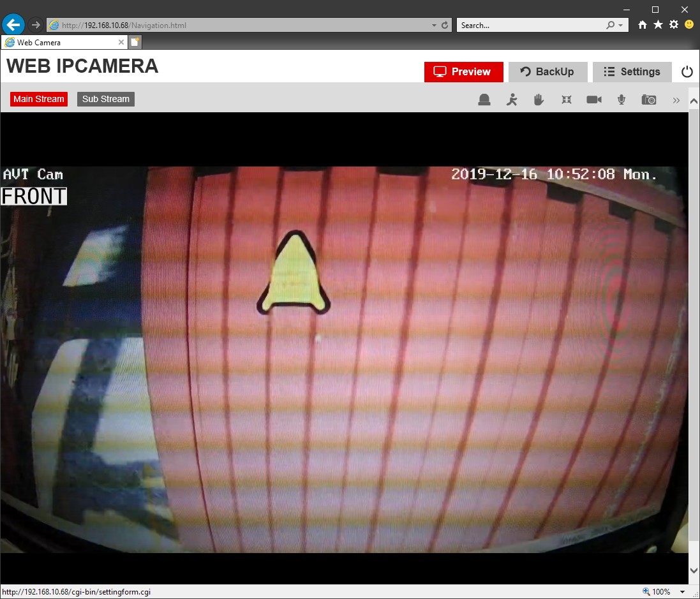Click the address bar URL field
The image size is (700, 599).
pyautogui.click(x=241, y=26)
